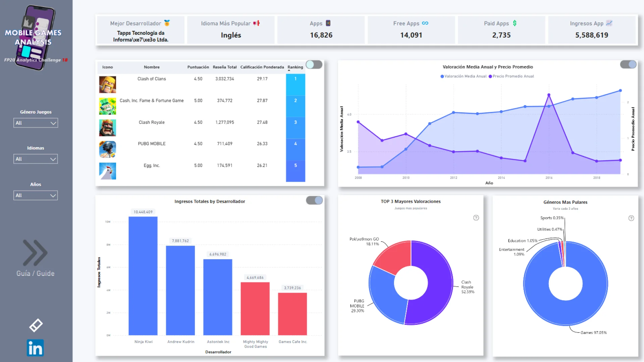Viewport: 644px width, 362px height.
Task: Click the Inglés language card value
Action: pos(231,35)
